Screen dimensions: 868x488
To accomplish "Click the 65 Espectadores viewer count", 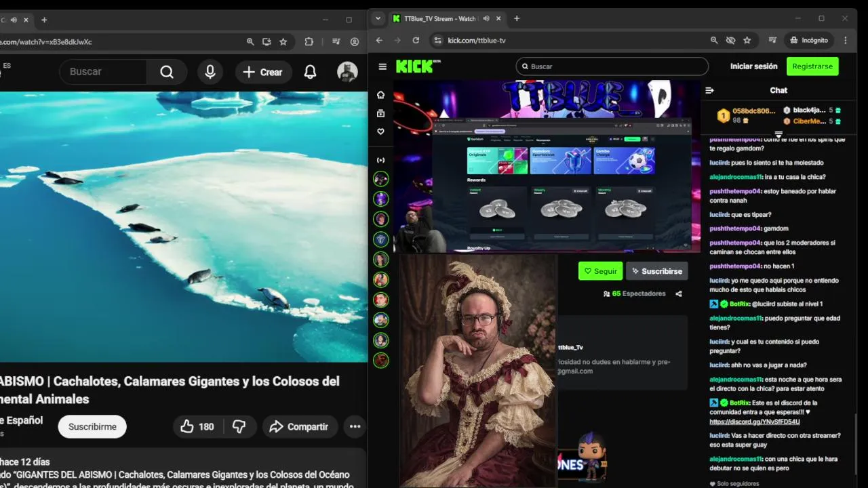I will pyautogui.click(x=634, y=293).
